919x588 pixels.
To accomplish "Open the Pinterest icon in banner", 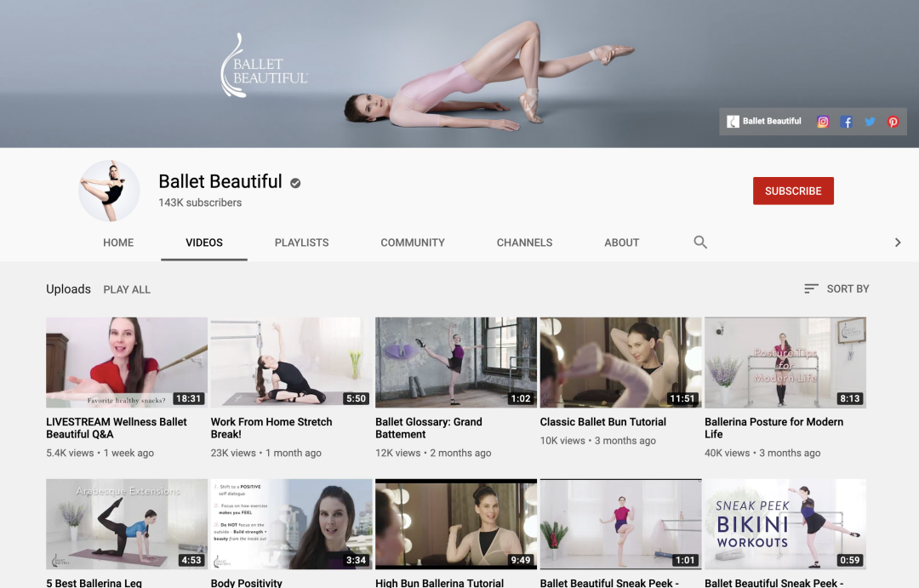I will click(893, 122).
